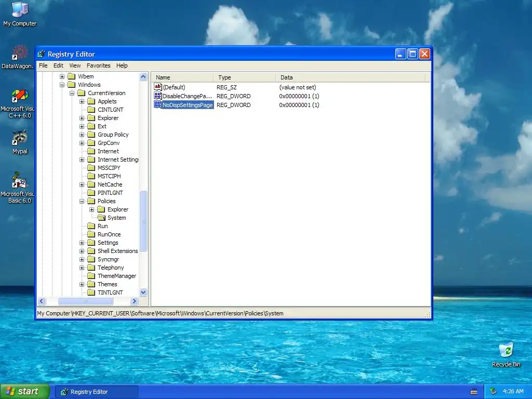Sort values by the Name column header
532x399 pixels.
(182, 77)
